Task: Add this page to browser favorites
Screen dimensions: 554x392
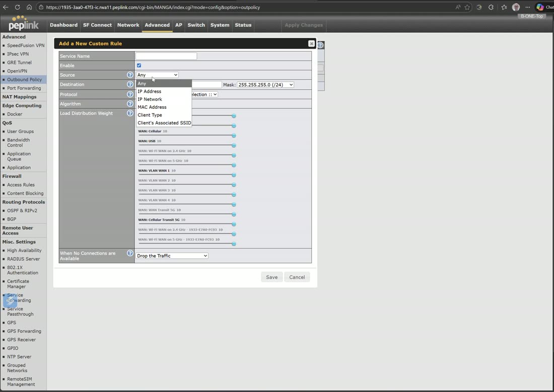Action: pos(467,7)
